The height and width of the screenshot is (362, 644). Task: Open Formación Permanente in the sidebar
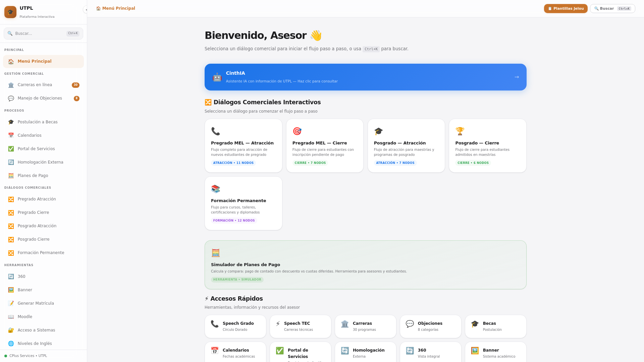[43, 253]
